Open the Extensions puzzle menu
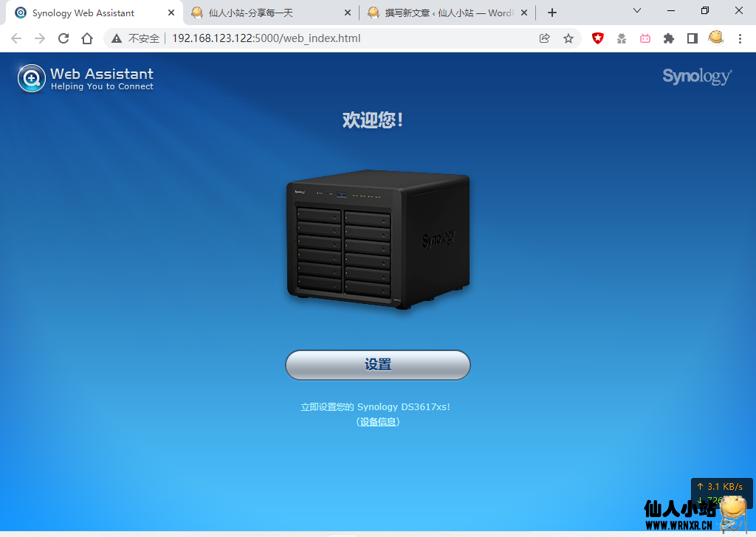 click(x=669, y=38)
